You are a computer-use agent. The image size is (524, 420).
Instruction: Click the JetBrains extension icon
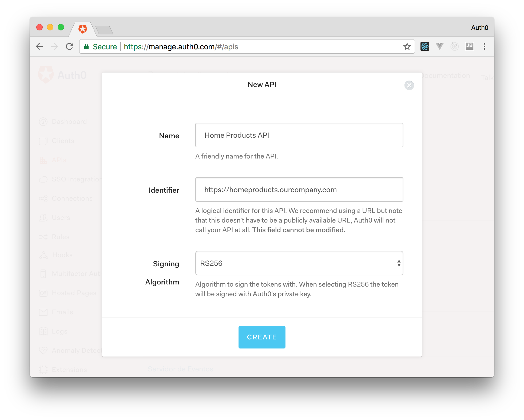pos(469,47)
